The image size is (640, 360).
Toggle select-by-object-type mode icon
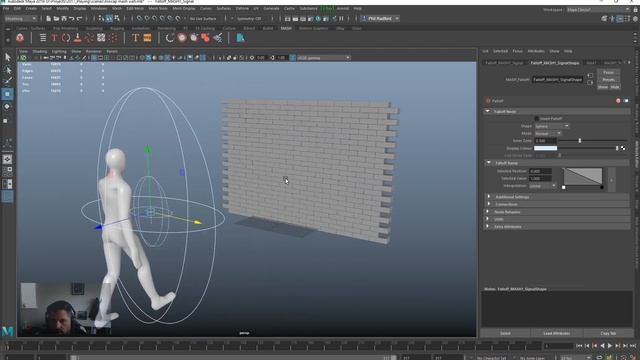pos(109,18)
